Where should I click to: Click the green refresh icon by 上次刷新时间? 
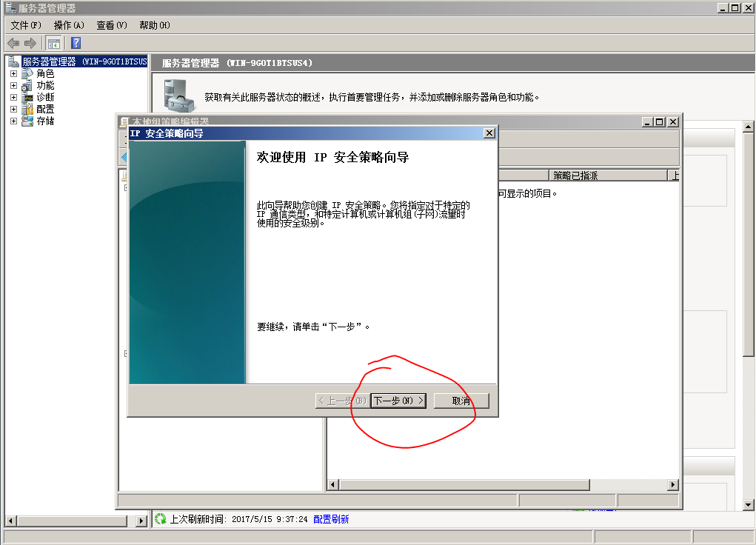(160, 519)
